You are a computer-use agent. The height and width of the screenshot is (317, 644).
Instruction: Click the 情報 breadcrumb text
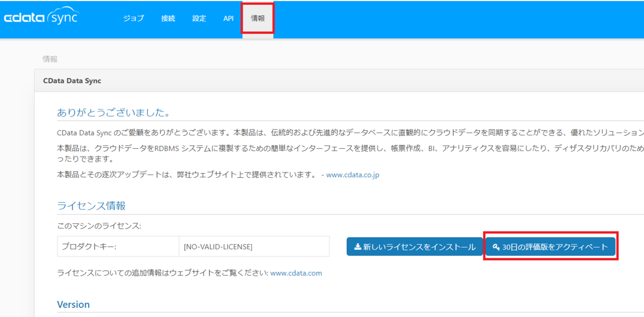50,59
